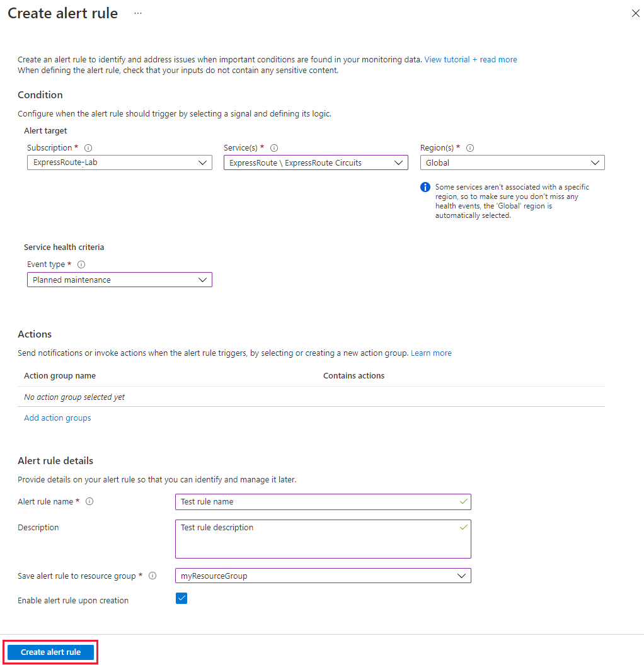
Task: Expand the Service(s) dropdown list
Action: coord(316,162)
